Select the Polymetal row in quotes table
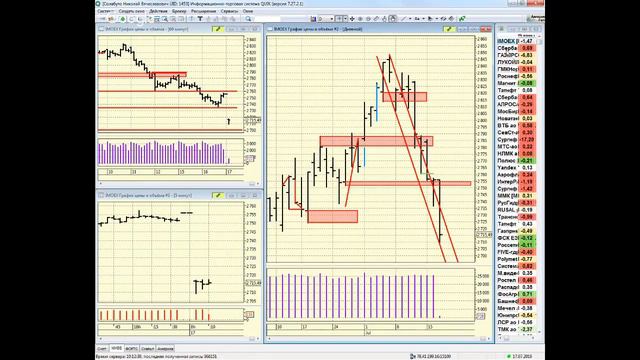This screenshot has height=360, width=640. (x=516, y=259)
